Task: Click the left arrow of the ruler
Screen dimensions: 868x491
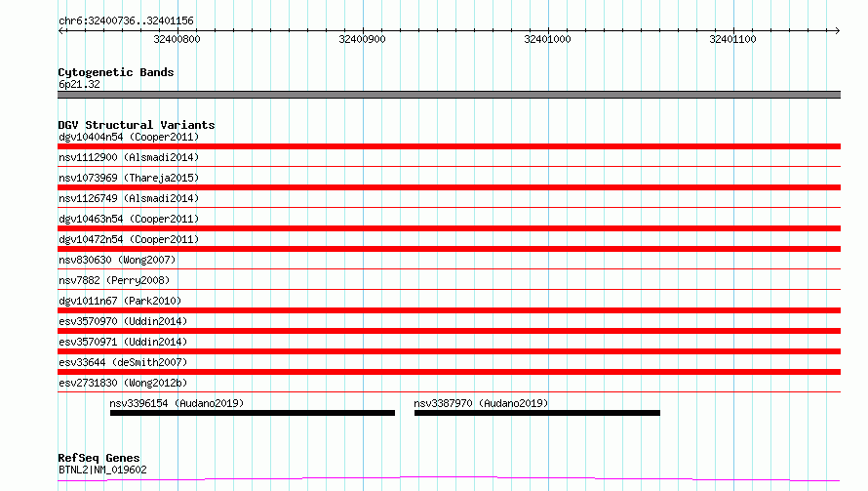Action: click(61, 30)
